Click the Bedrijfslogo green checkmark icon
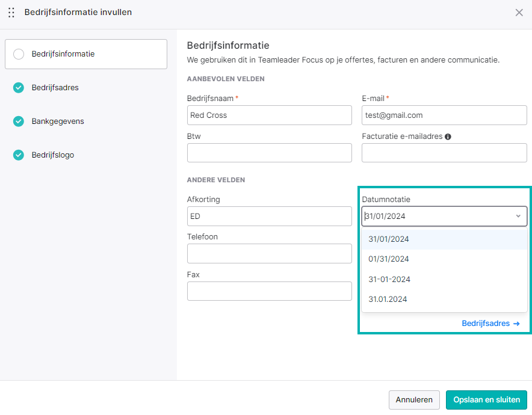Viewport: 532px width, 415px height. point(18,155)
